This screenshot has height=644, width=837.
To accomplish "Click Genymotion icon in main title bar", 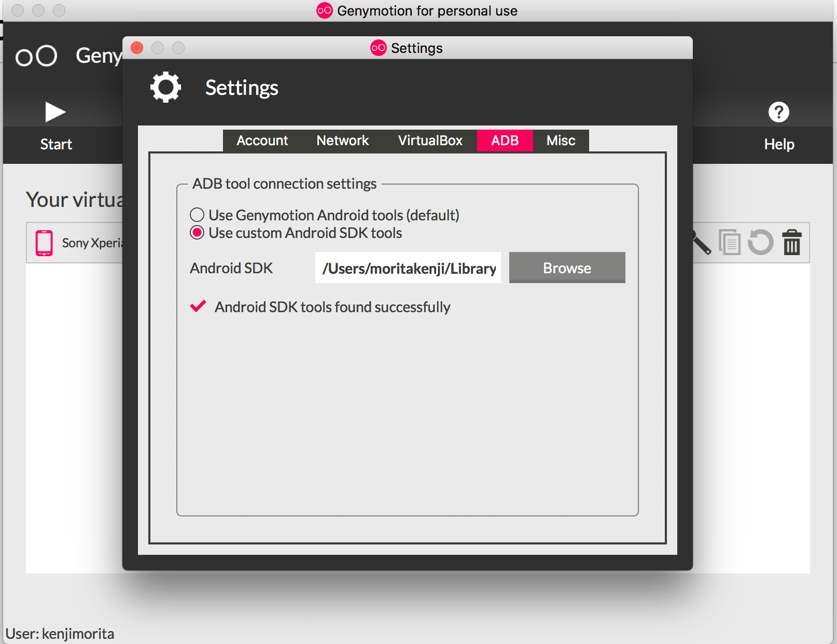I will click(x=325, y=10).
